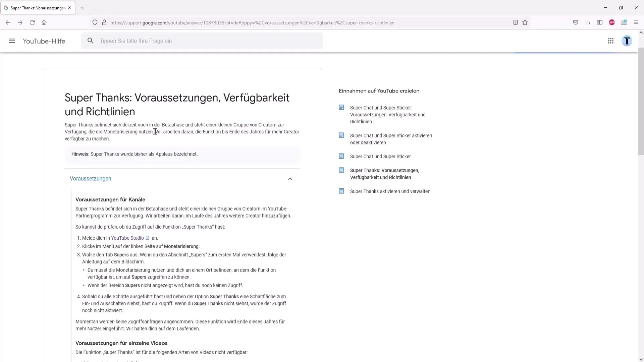
Task: Click the Hinweis: Super Thanks note text
Action: point(135,154)
